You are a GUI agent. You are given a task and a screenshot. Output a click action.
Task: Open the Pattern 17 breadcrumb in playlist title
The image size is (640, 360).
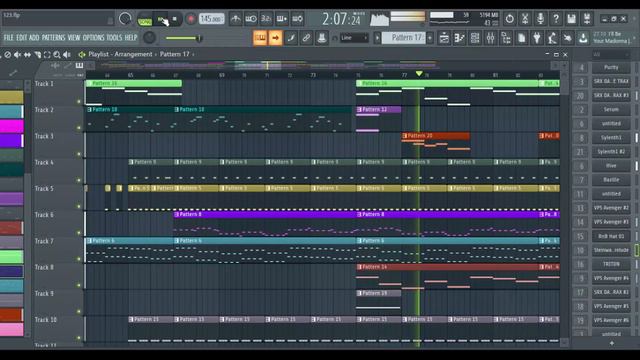[174, 54]
